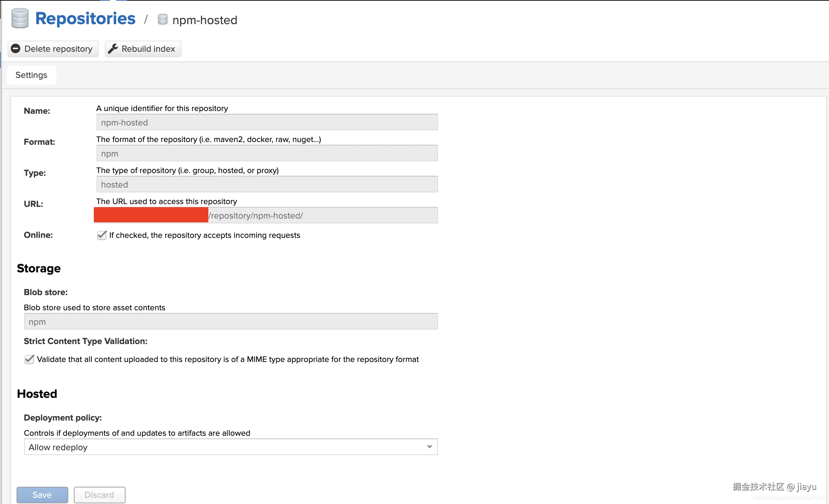Click the Name field containing npm-hosted

(x=267, y=122)
